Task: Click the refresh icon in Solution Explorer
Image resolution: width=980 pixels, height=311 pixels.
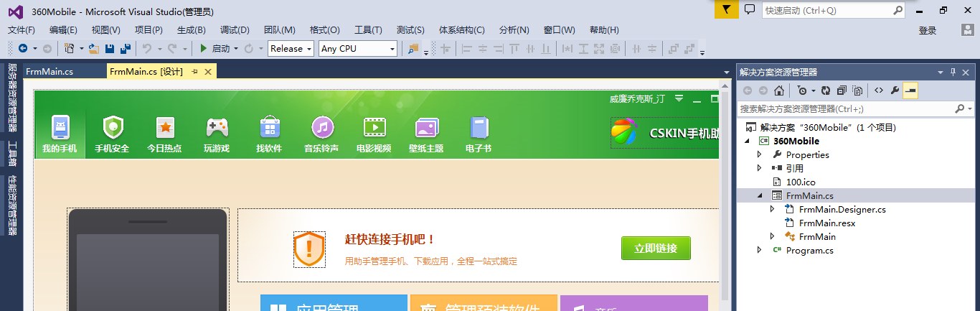Action: click(x=826, y=90)
